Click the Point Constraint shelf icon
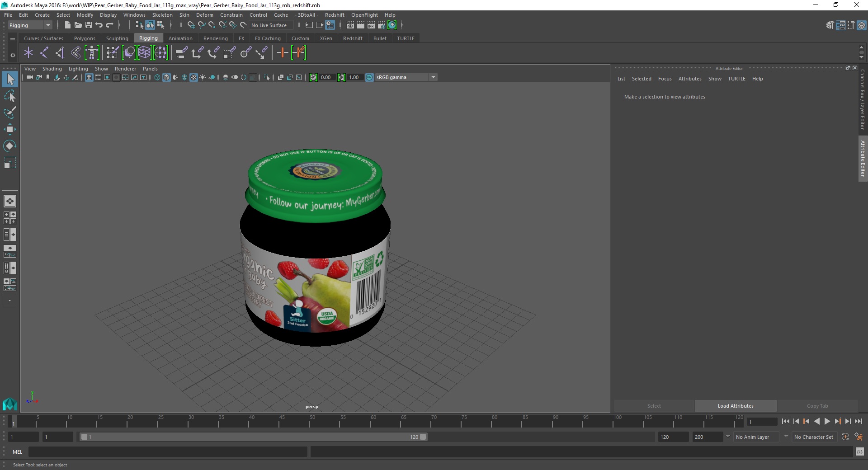Screen dimensions: 868x470 point(198,53)
